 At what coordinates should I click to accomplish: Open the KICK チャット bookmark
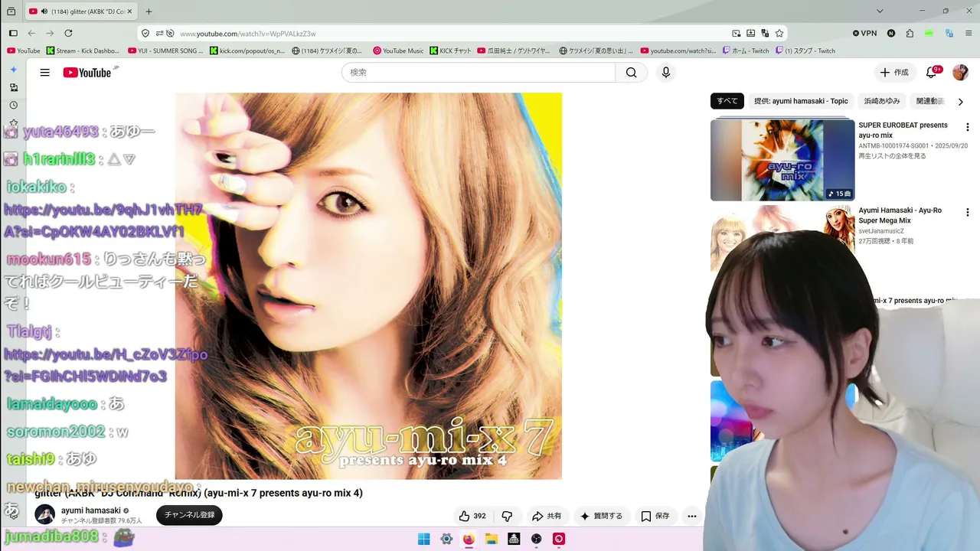(451, 51)
